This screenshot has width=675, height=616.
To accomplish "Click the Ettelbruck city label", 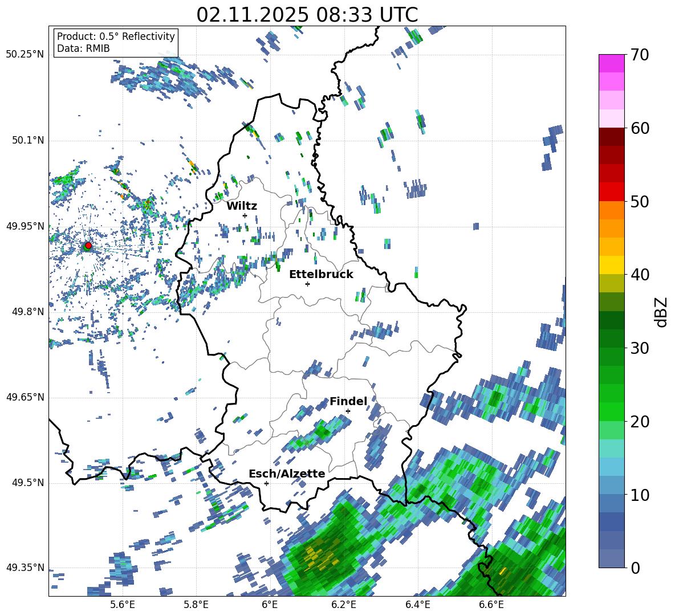I will click(321, 275).
